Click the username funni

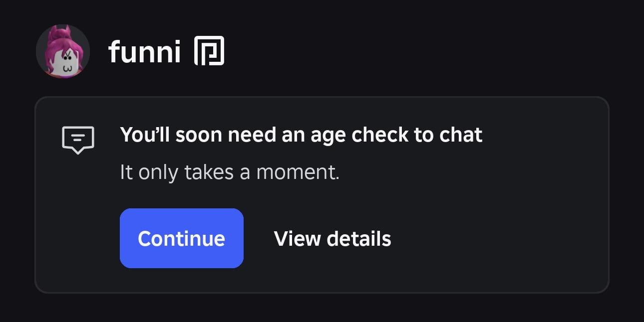pyautogui.click(x=144, y=51)
